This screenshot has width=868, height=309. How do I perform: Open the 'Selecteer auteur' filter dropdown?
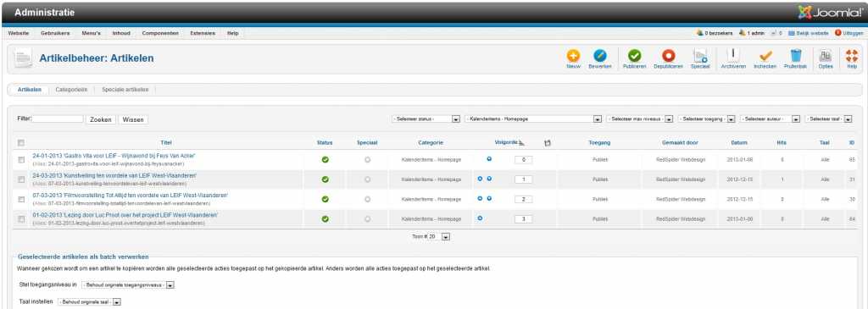point(770,119)
